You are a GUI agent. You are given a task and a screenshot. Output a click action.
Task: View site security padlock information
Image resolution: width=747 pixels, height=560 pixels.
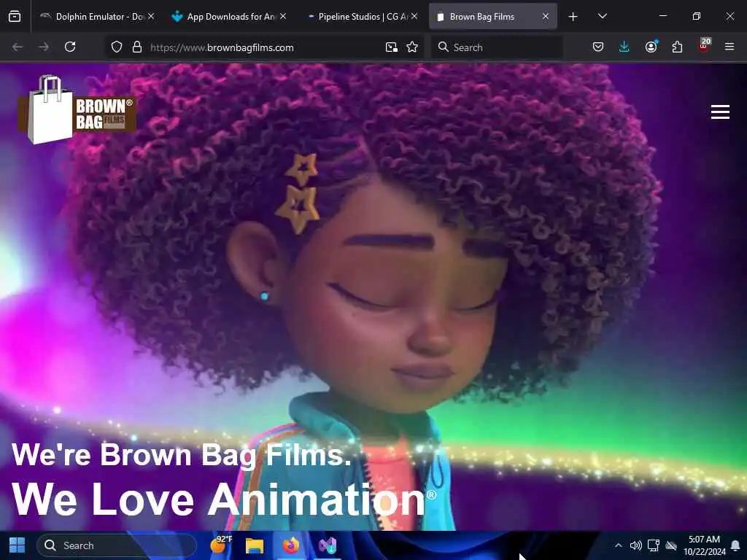(137, 47)
